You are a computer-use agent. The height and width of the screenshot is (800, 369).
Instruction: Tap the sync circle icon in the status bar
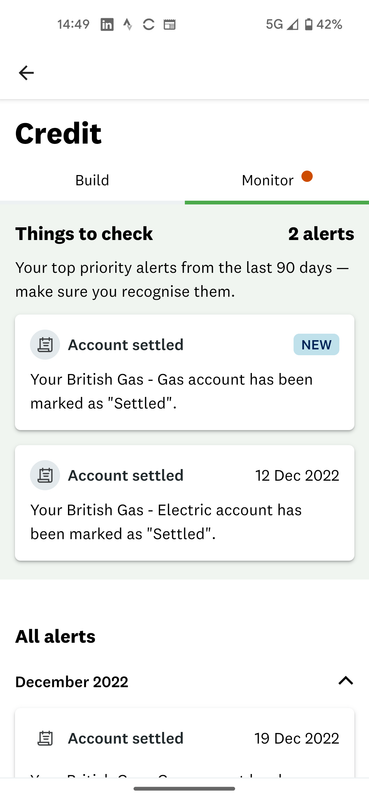click(x=149, y=24)
